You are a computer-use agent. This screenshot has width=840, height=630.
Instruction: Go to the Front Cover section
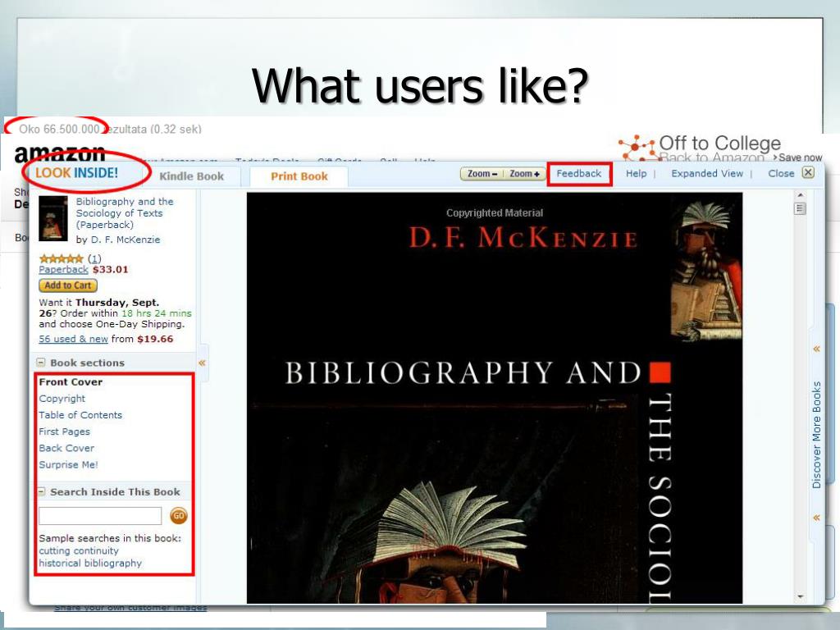71,382
